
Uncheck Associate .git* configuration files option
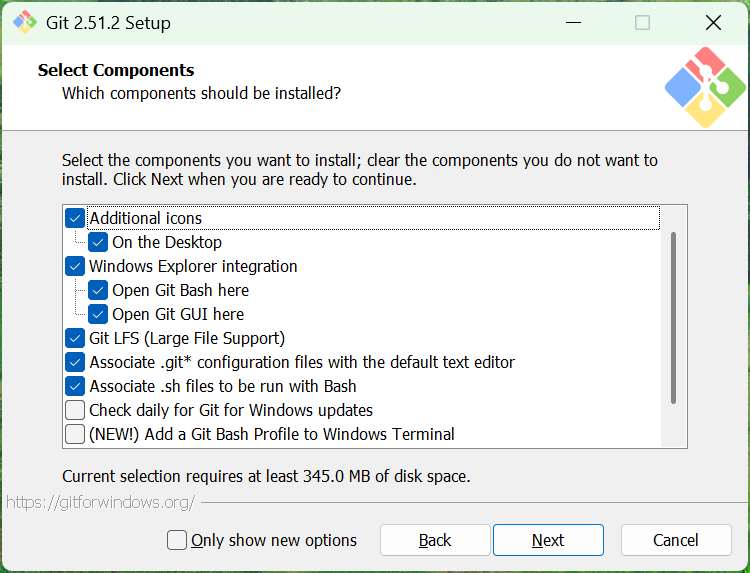(75, 362)
